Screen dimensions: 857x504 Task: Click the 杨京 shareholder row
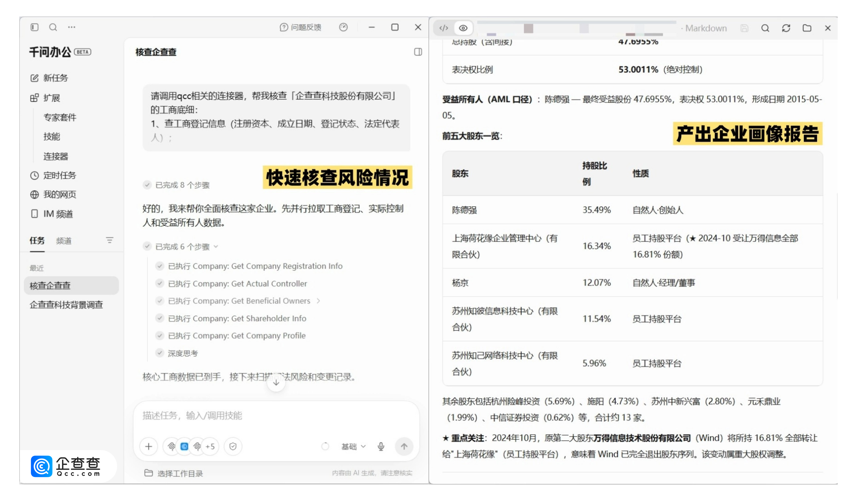point(632,283)
